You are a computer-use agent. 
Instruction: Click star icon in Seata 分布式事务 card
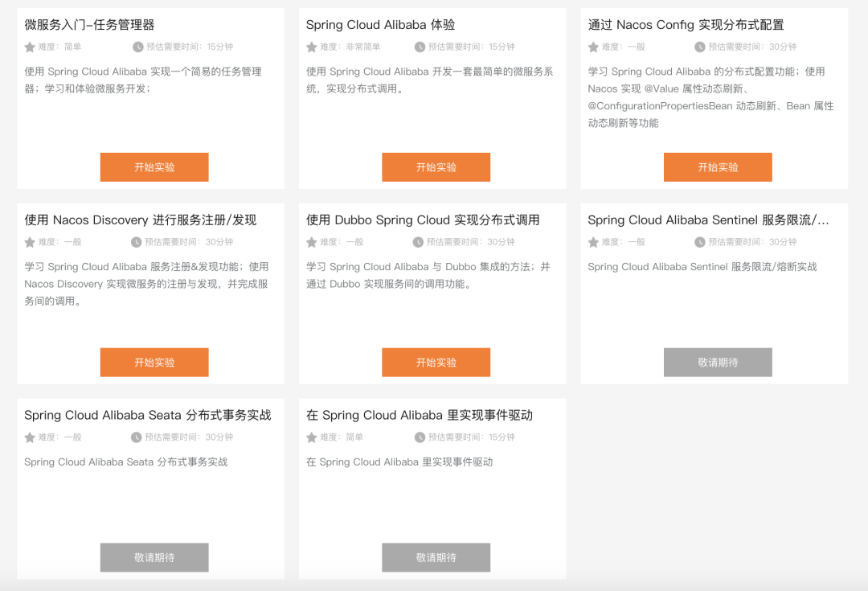point(30,437)
